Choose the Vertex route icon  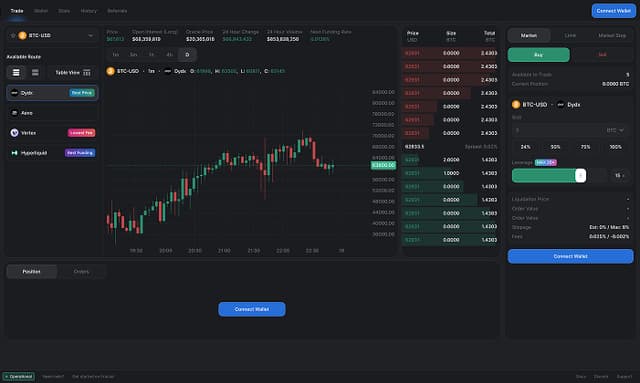pos(14,133)
